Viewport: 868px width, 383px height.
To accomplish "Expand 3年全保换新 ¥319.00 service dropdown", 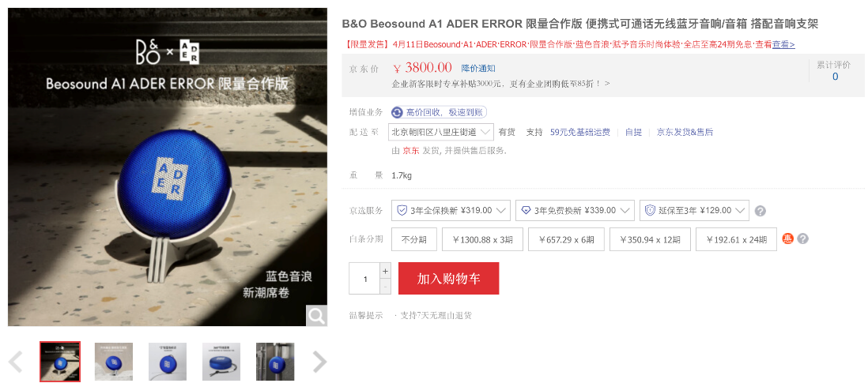I will [x=451, y=211].
